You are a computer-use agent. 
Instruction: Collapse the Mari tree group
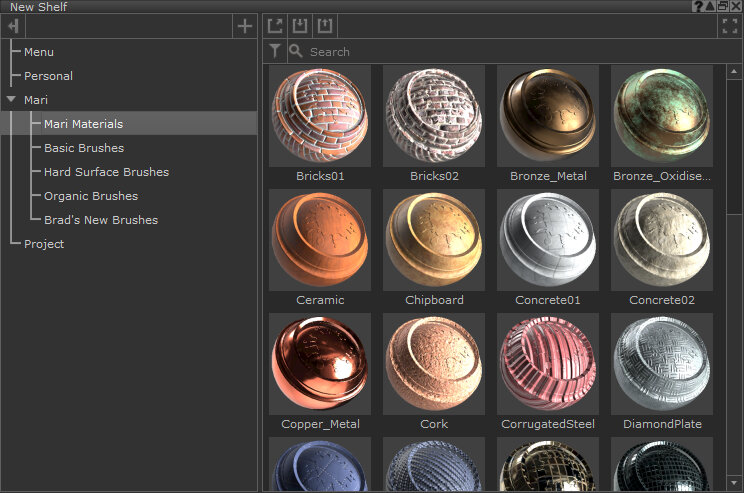[x=11, y=100]
